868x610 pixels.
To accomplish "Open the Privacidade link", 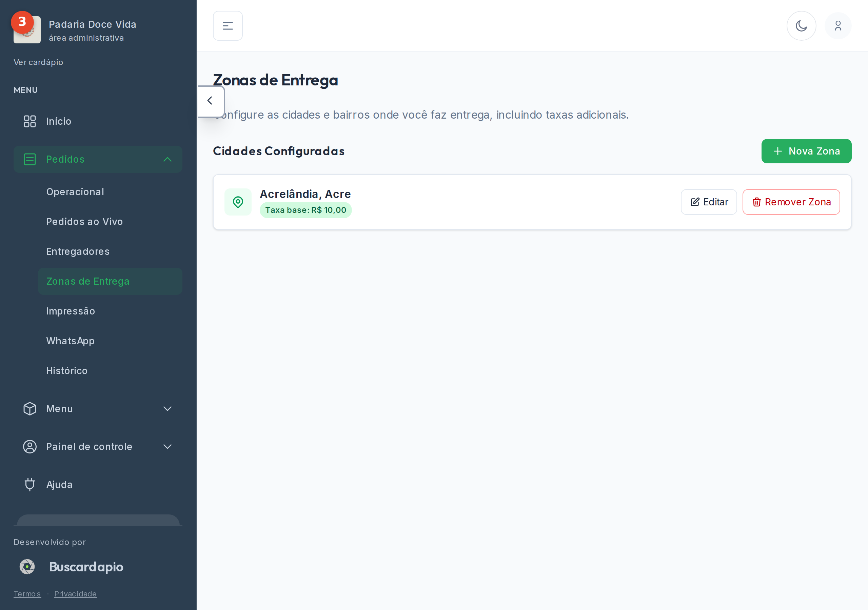I will coord(76,594).
